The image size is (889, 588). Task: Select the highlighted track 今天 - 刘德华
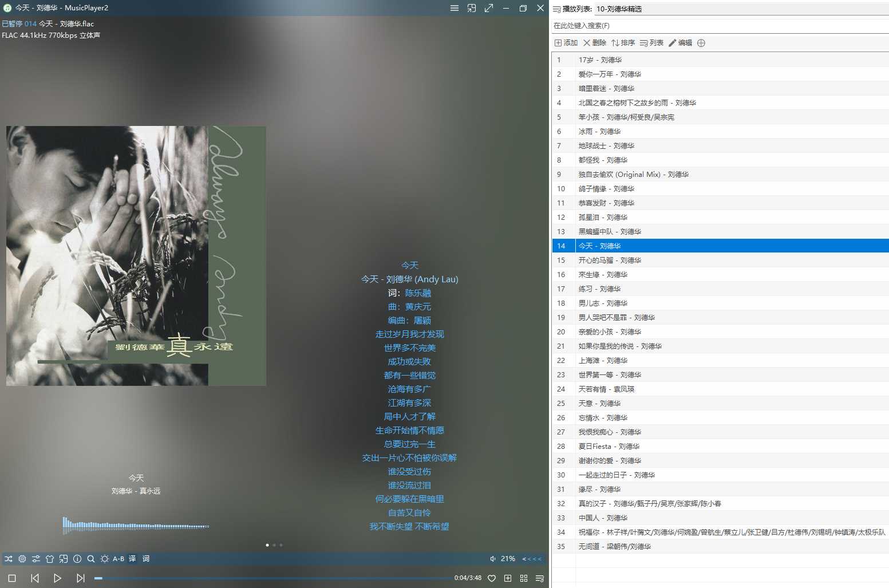click(x=720, y=246)
